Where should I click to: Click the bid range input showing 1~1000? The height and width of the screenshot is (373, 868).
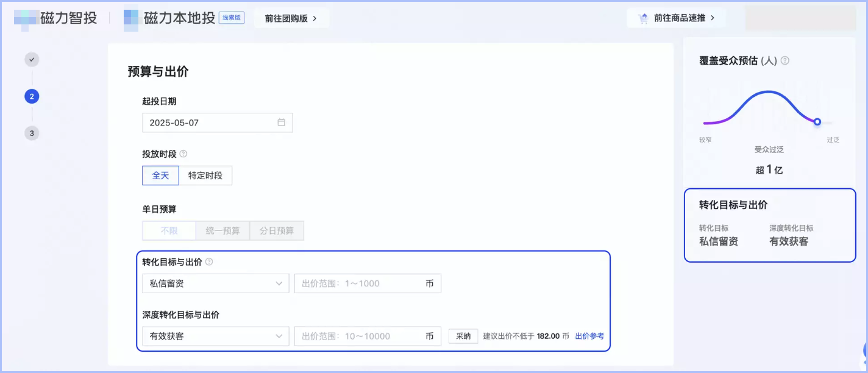click(x=368, y=283)
